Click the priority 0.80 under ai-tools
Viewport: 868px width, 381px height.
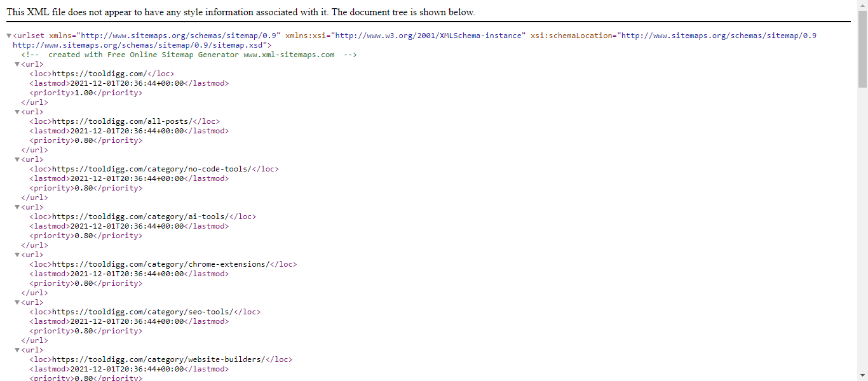tap(84, 236)
